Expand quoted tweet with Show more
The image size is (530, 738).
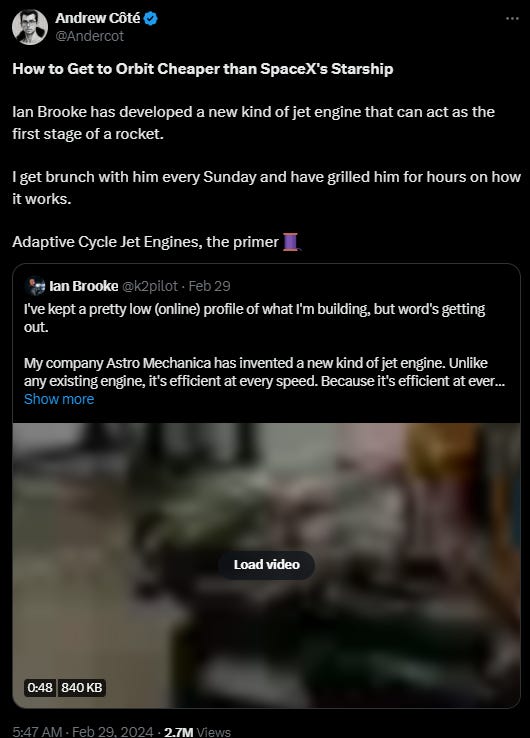coord(59,399)
